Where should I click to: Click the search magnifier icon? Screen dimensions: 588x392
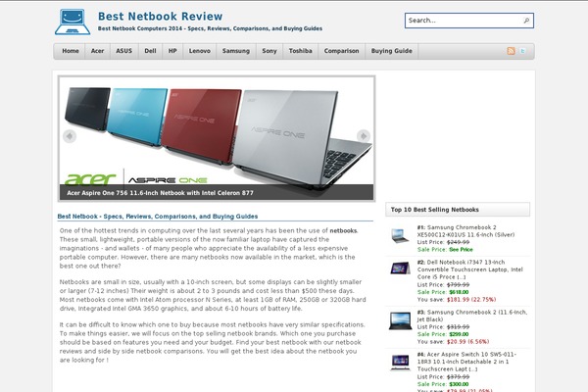pos(526,21)
